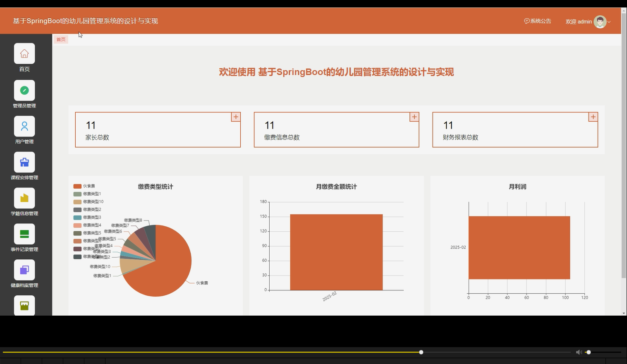
Task: Toggle 伙食费 legend entry in pie chart
Action: (84, 186)
